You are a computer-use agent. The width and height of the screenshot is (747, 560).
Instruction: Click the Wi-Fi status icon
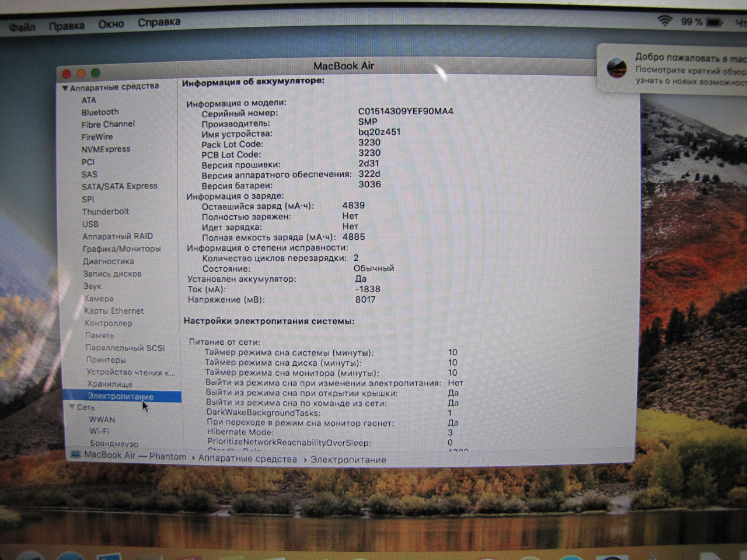pyautogui.click(x=664, y=21)
